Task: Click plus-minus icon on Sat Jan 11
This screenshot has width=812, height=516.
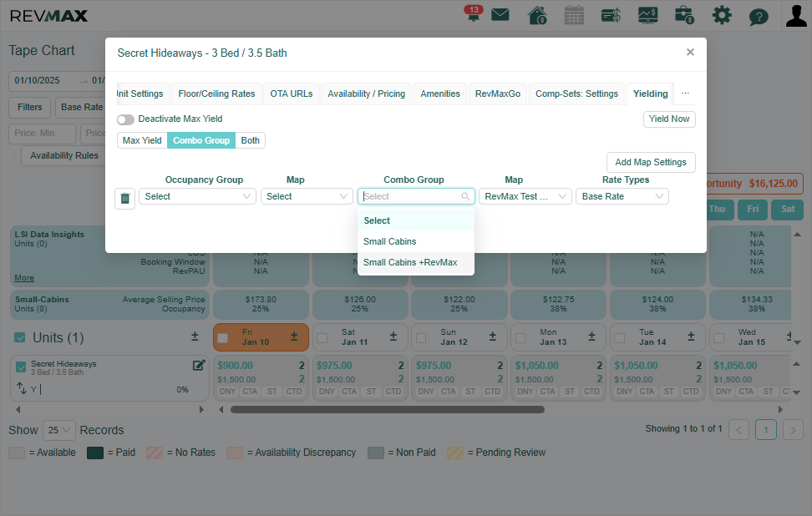Action: 393,336
